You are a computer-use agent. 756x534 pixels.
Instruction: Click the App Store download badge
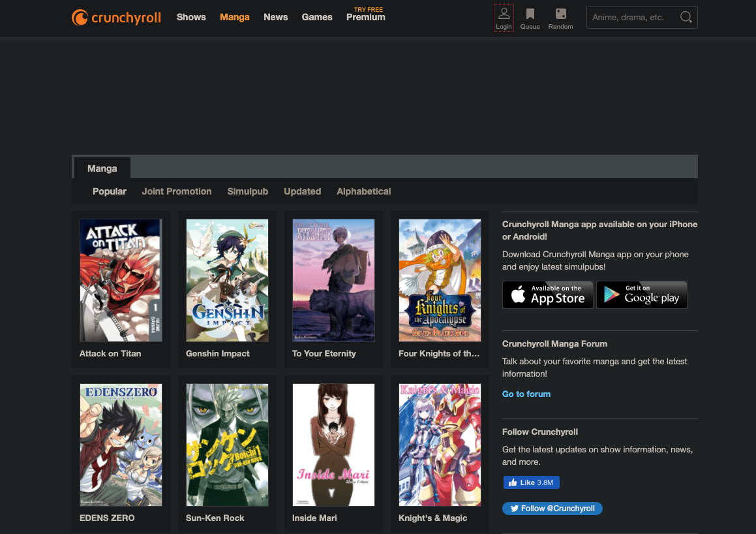click(x=547, y=294)
